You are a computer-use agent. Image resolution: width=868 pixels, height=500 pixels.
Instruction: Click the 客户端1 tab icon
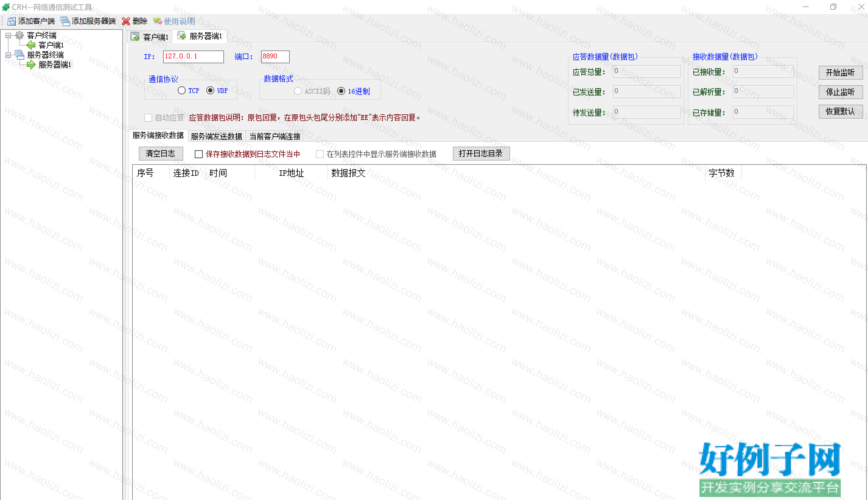pos(135,36)
